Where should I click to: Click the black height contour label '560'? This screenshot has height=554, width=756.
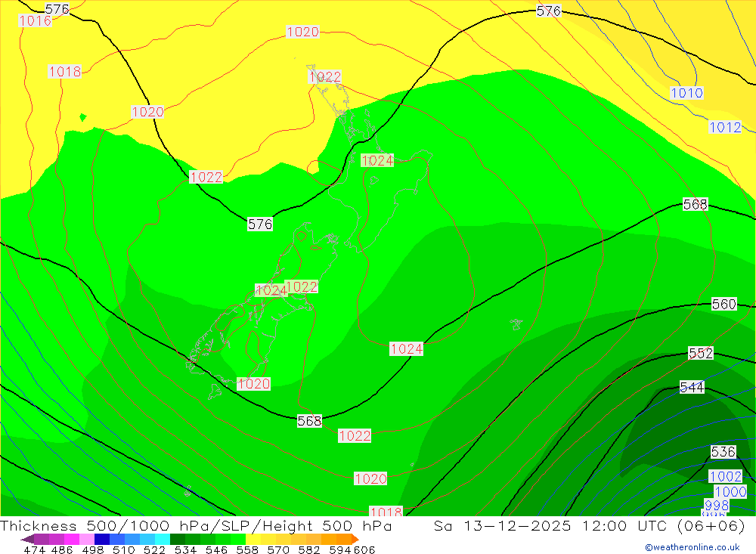[x=724, y=305]
